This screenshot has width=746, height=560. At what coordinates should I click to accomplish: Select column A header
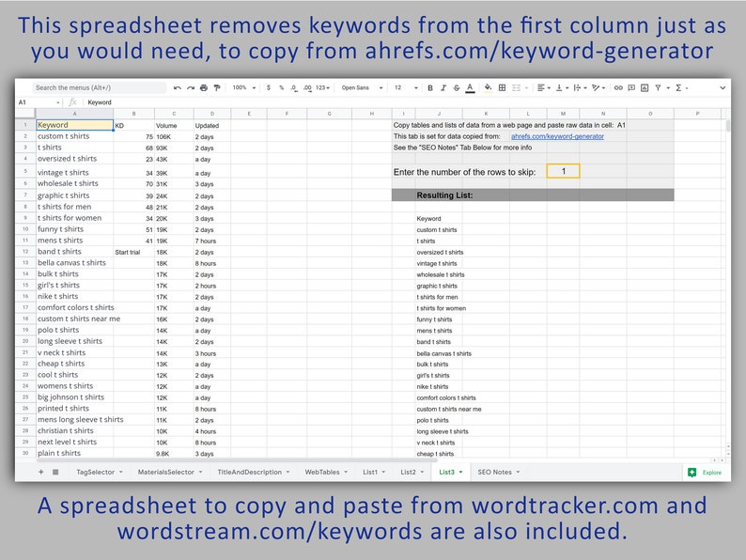75,114
